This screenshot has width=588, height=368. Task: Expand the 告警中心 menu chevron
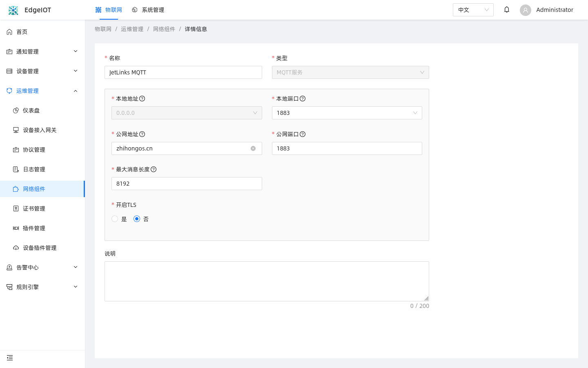[76, 267]
